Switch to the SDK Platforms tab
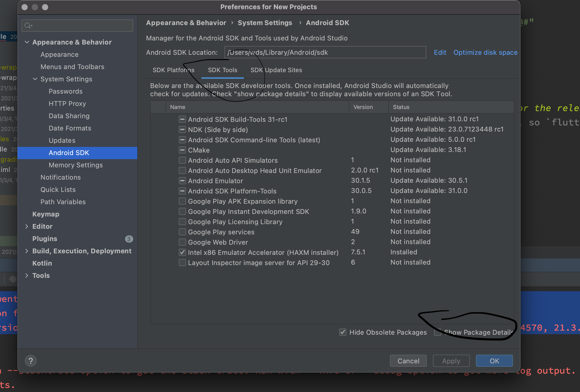 click(173, 70)
